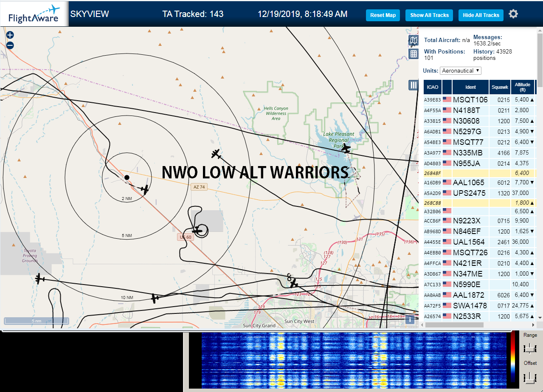This screenshot has width=543, height=392.
Task: Select aircraft above the NWO text
Action: pyautogui.click(x=217, y=154)
